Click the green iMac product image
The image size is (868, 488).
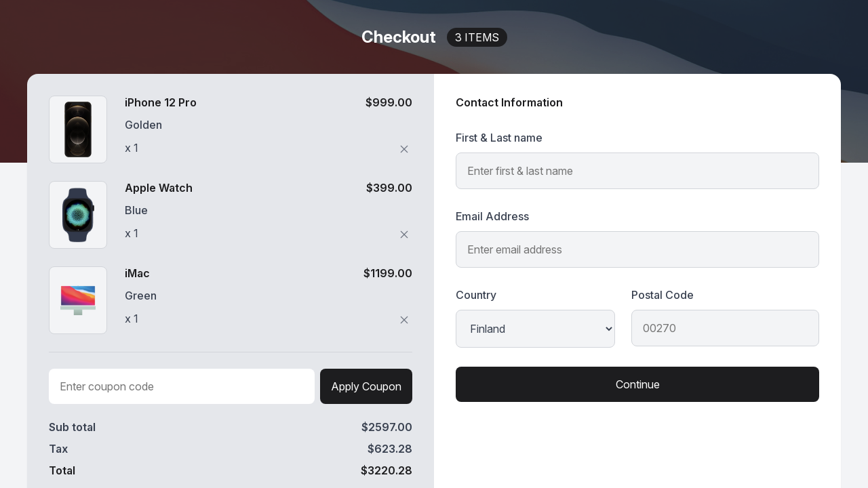78,300
